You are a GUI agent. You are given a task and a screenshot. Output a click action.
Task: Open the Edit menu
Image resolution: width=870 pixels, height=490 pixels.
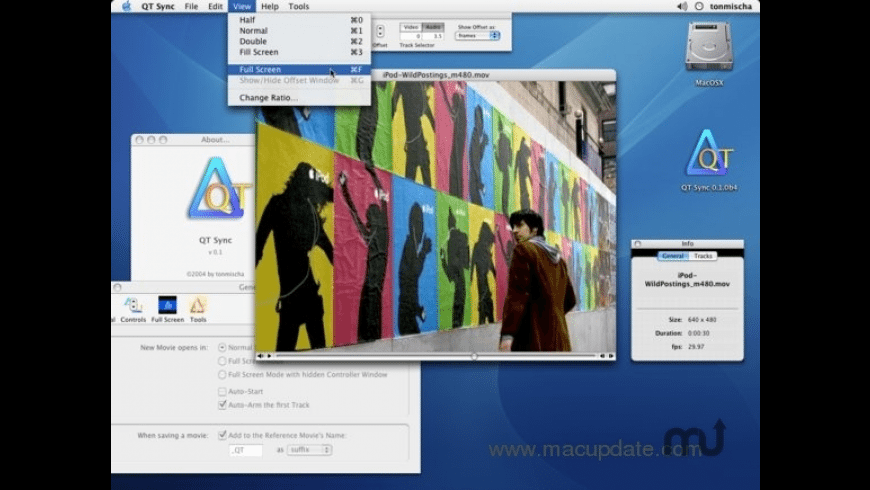click(x=215, y=6)
